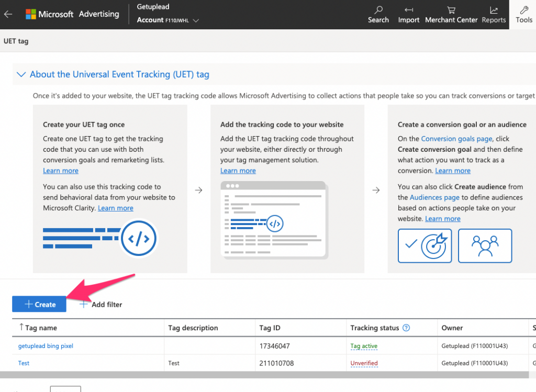Click the Tag active status

point(364,346)
